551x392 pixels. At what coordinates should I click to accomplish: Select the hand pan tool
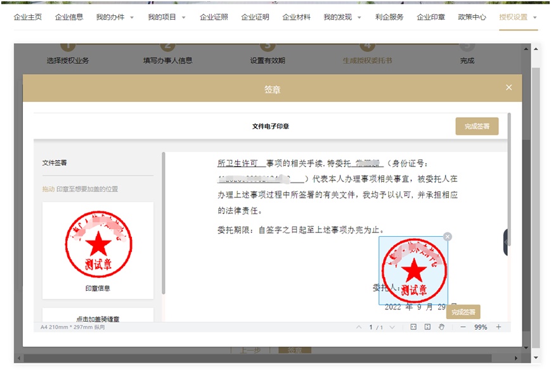pyautogui.click(x=442, y=327)
